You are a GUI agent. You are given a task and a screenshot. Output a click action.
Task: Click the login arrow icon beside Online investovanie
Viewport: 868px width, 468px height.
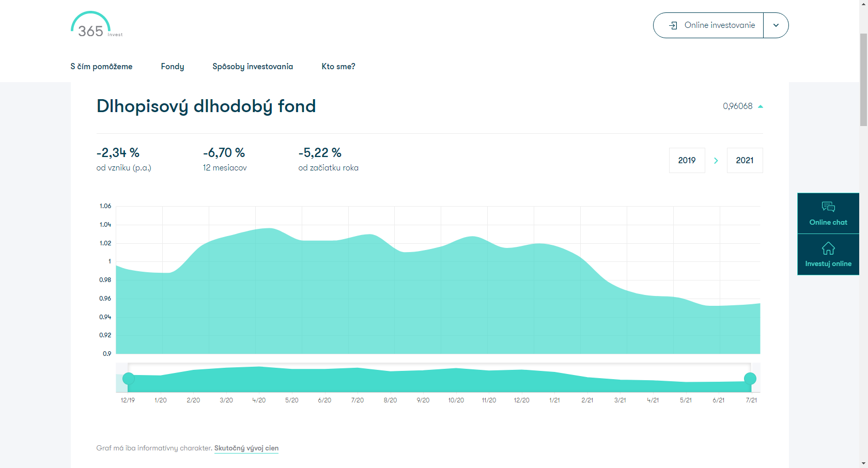pyautogui.click(x=673, y=25)
